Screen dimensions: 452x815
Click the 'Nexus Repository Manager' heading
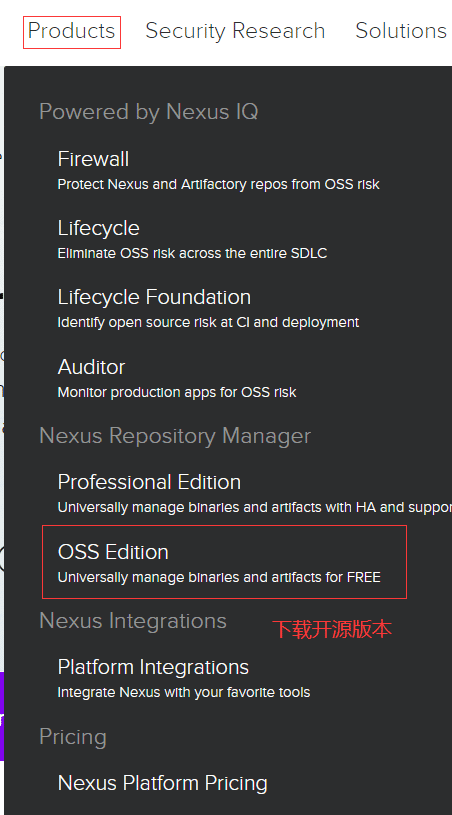click(175, 436)
